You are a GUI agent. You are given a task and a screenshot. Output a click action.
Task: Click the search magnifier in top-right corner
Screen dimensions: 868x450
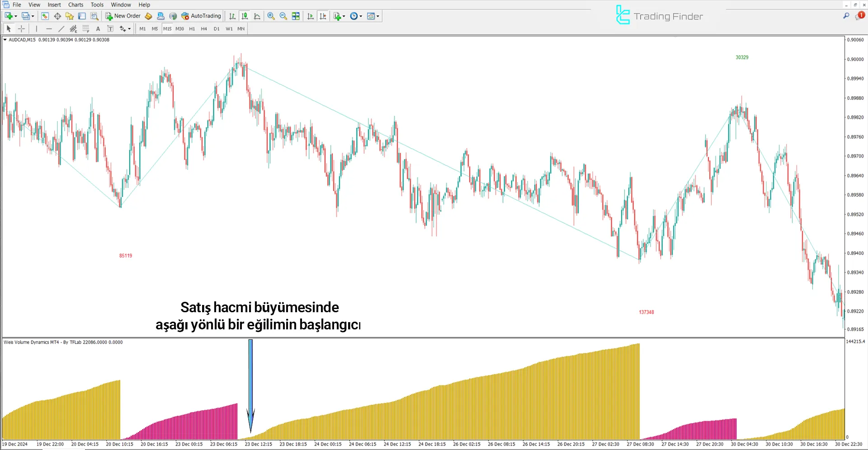pyautogui.click(x=846, y=16)
